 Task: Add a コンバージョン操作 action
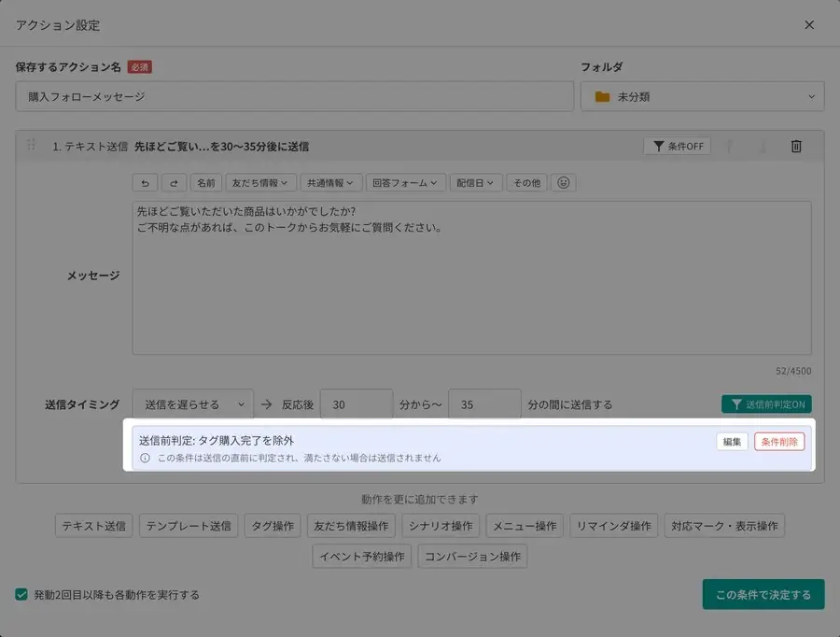click(472, 556)
